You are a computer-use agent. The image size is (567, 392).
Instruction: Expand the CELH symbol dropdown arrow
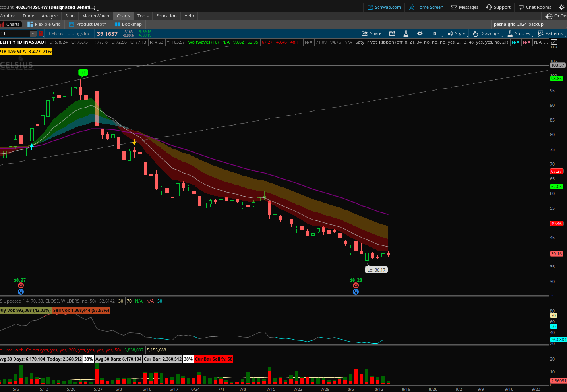[33, 33]
